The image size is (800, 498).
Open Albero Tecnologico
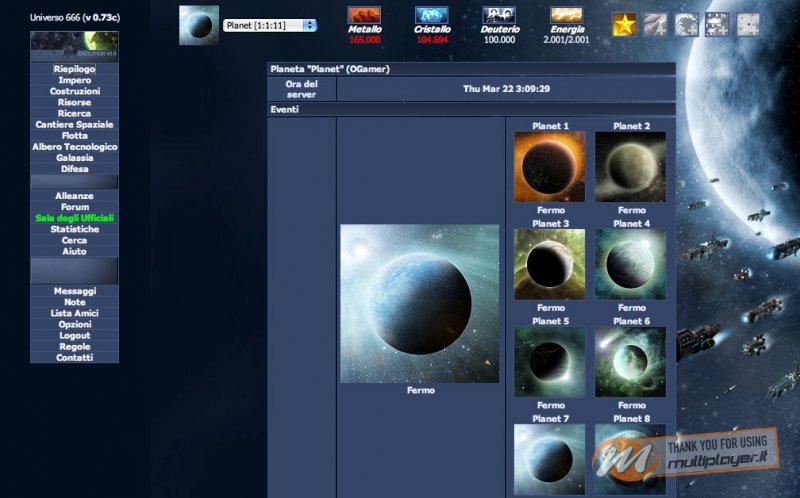point(74,146)
